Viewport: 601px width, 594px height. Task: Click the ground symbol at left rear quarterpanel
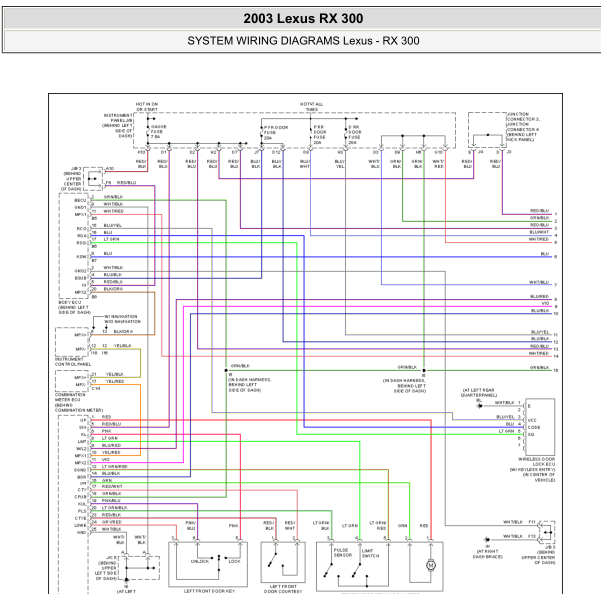pyautogui.click(x=479, y=405)
